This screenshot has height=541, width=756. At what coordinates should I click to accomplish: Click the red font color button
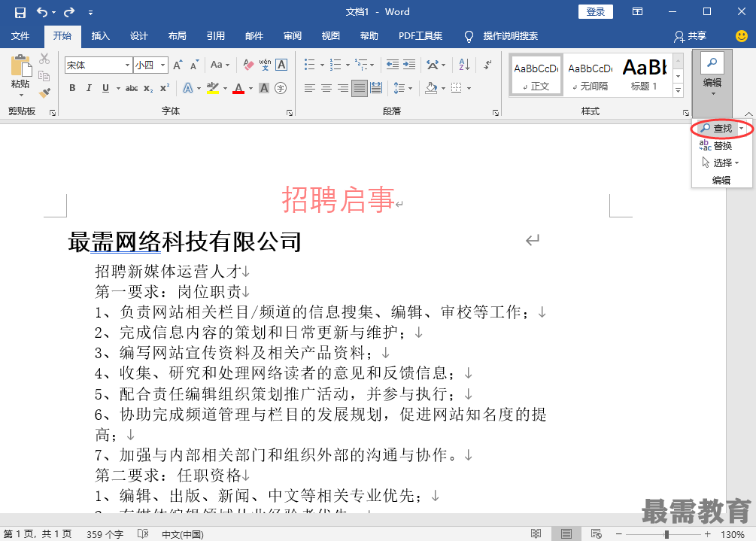(x=238, y=88)
